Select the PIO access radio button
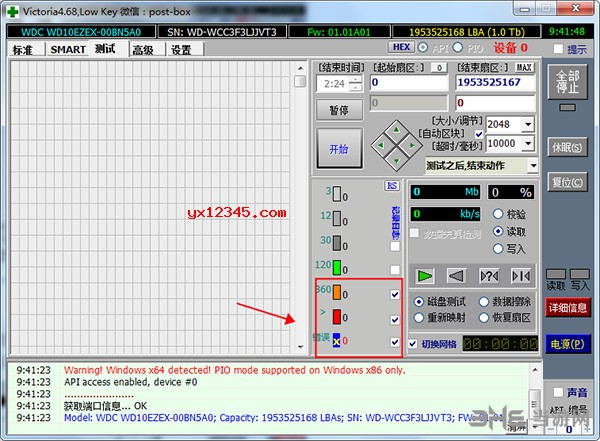 coord(458,47)
